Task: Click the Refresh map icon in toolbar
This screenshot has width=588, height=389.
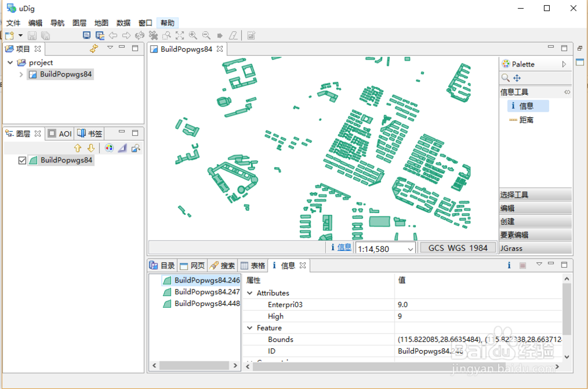Action: [x=139, y=36]
